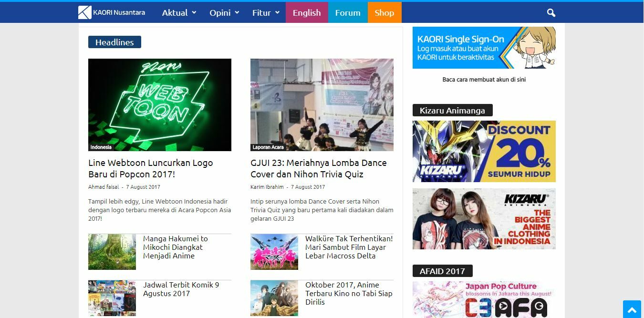Open the Kino no Tabi thumbnail
This screenshot has height=318, width=644.
274,298
